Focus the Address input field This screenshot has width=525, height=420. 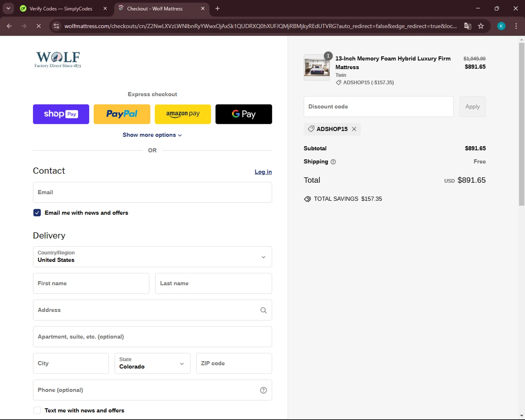point(152,310)
